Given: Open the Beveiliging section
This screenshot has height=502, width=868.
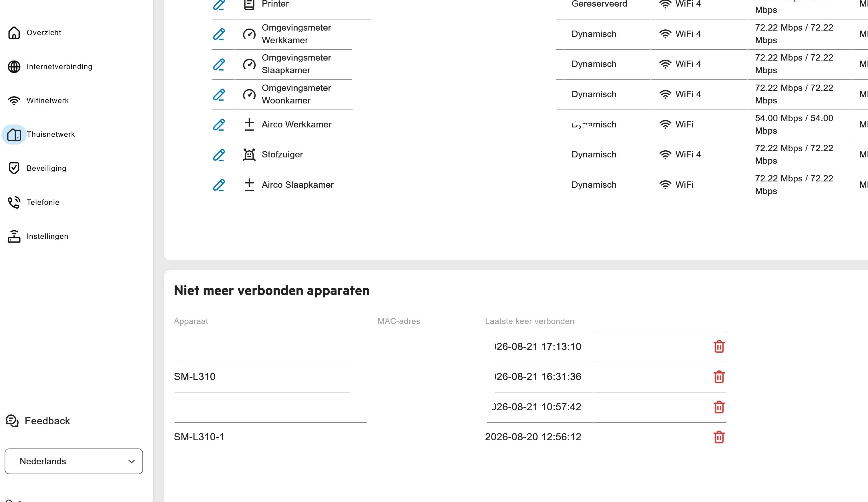Looking at the screenshot, I should (x=46, y=168).
